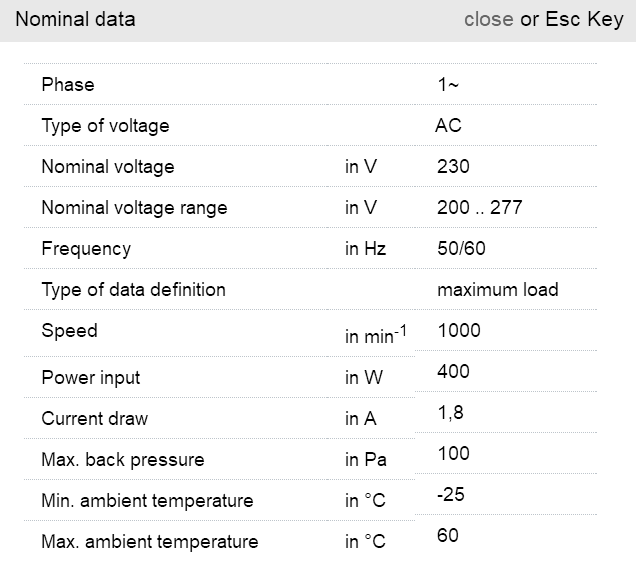Click the Max. ambient temperature value 60
Viewport: 636px width, 586px height.
pos(448,536)
